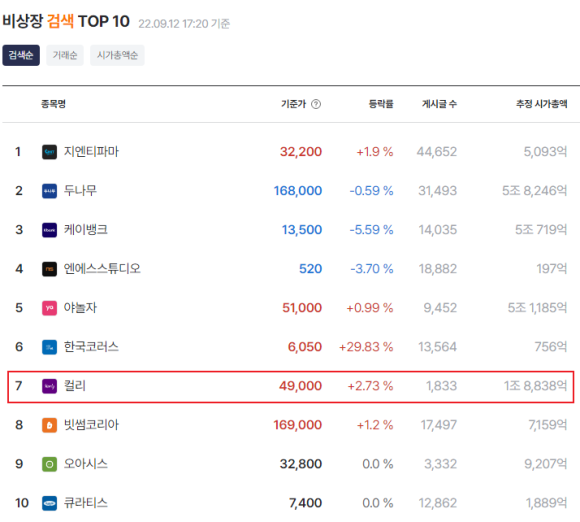The height and width of the screenshot is (522, 580).
Task: Click the 13,500 price of 케이뱅크
Action: pos(302,230)
